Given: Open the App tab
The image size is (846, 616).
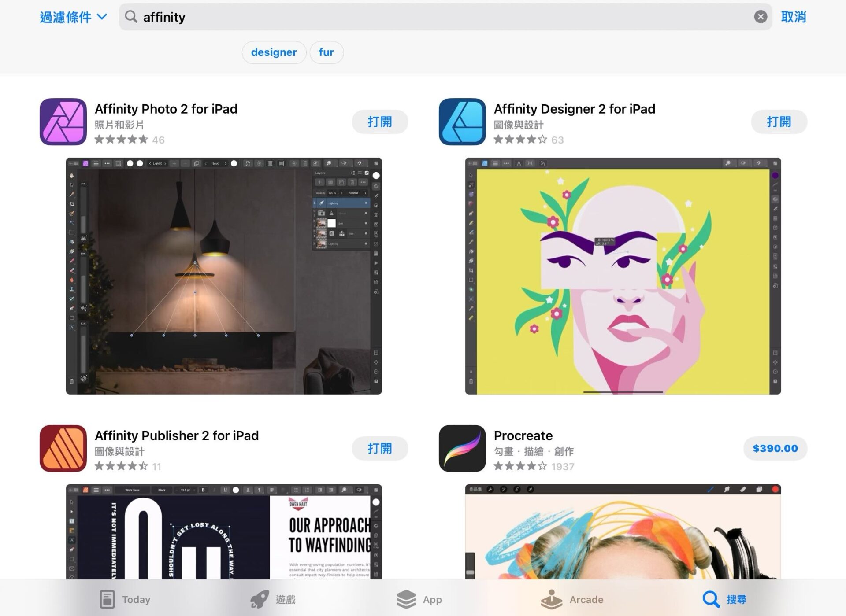Looking at the screenshot, I should (x=419, y=599).
